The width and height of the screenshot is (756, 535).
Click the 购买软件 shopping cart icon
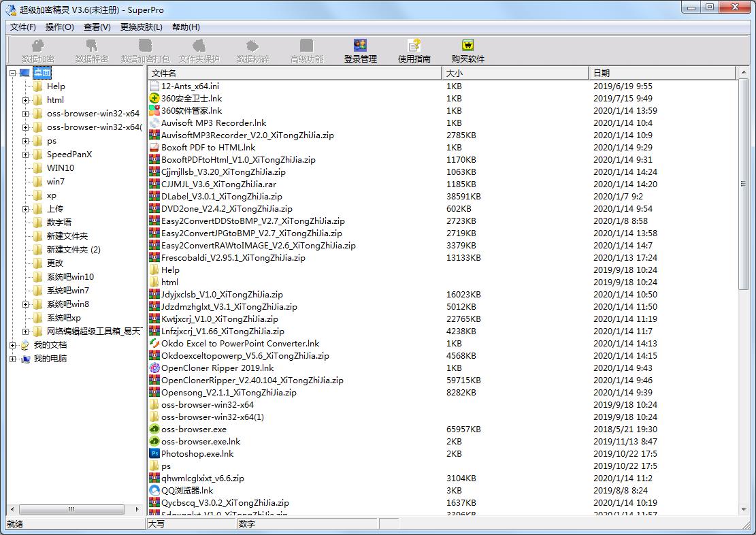pos(467,46)
